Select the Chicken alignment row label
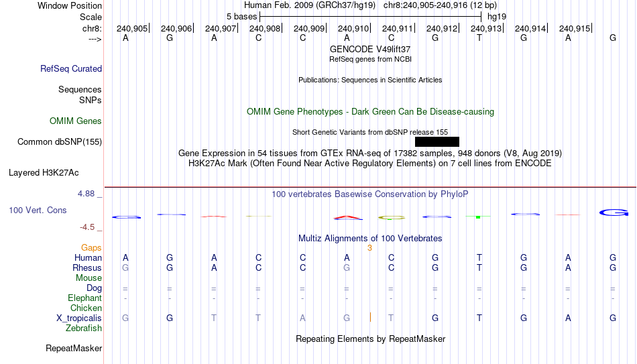The height and width of the screenshot is (364, 637). [86, 308]
